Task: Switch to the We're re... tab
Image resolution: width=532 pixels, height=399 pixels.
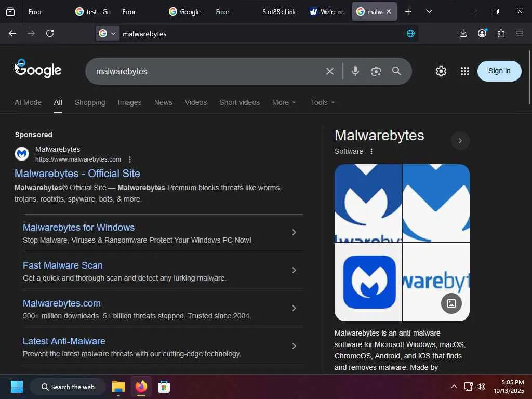Action: click(x=327, y=12)
